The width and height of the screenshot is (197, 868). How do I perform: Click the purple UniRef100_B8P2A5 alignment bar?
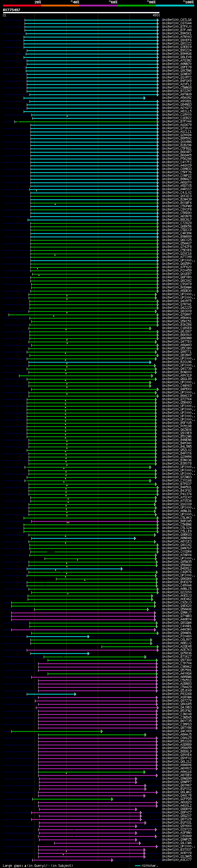click(94, 521)
